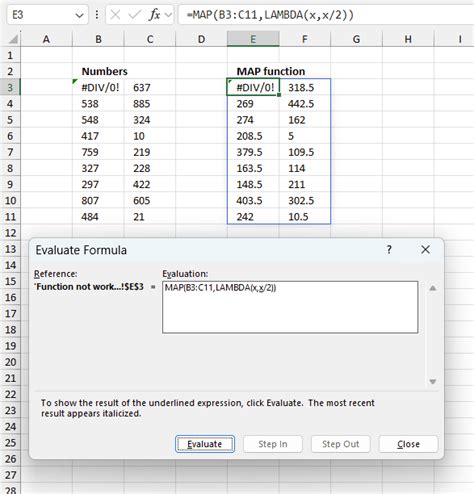Viewport: 474px width, 494px height.
Task: Select cell containing 637
Action: (150, 87)
